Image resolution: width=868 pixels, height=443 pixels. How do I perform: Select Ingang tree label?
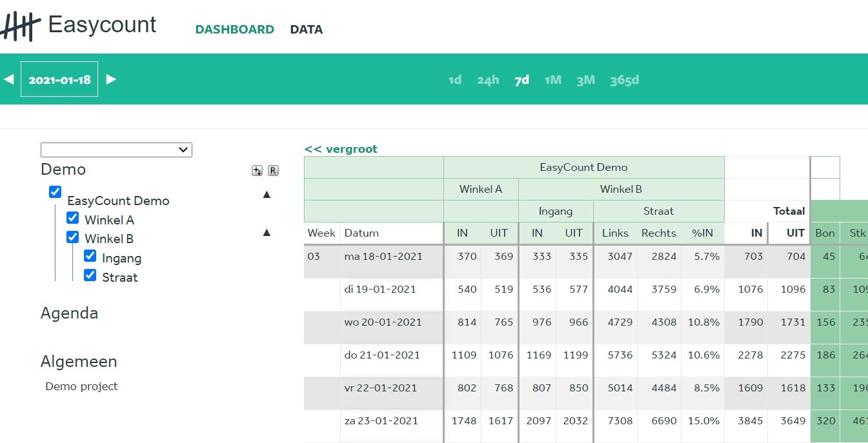[x=121, y=258]
